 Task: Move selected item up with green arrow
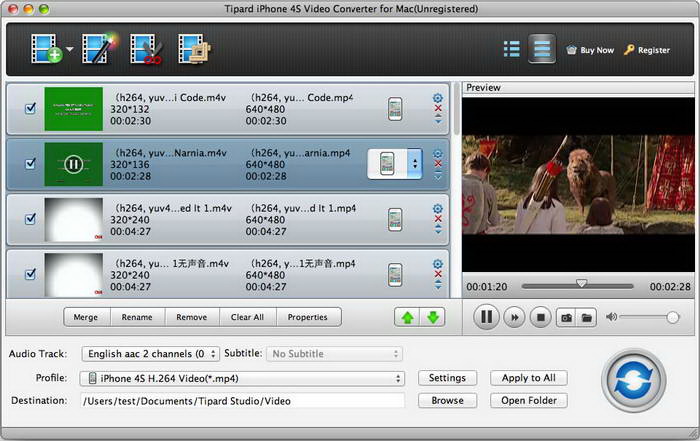coord(407,317)
